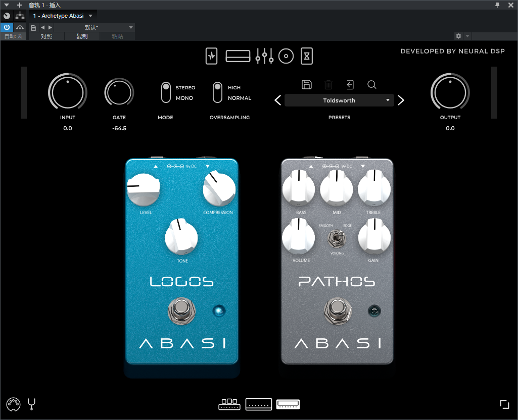
Task: Toggle plugin power bypass button
Action: pyautogui.click(x=7, y=27)
